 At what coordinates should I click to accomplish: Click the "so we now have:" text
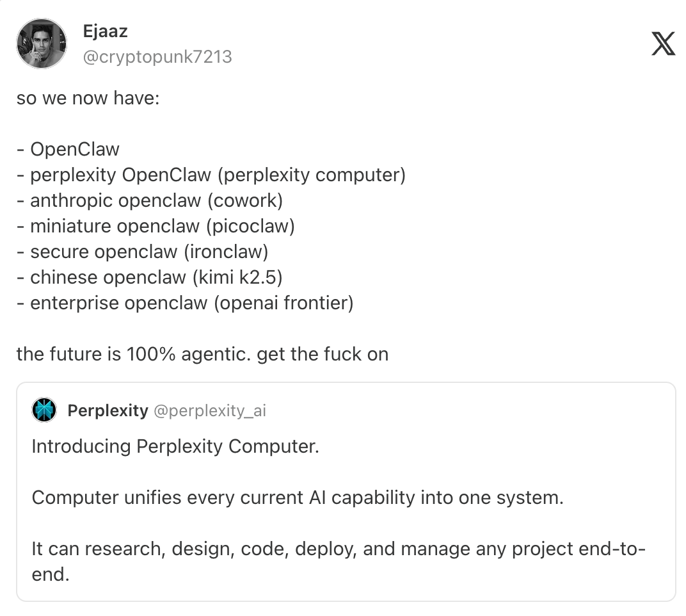[88, 99]
